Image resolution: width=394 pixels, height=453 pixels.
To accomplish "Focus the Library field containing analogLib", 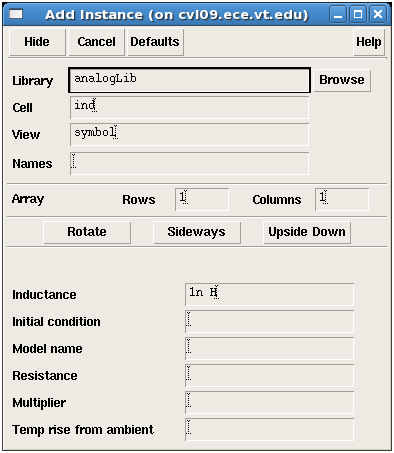I will click(189, 80).
